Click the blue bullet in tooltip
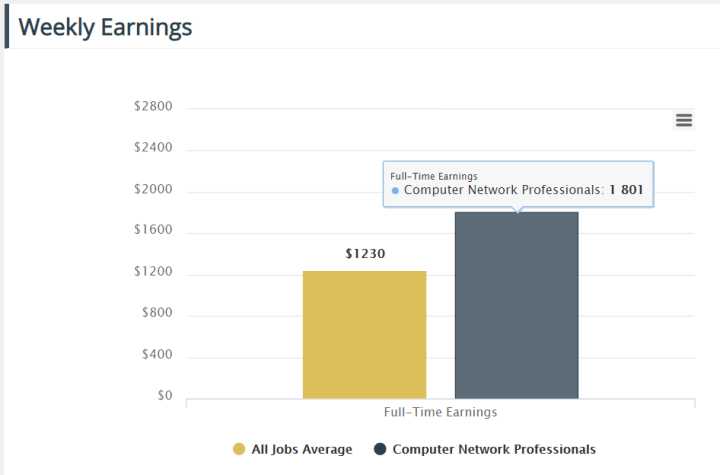This screenshot has height=475, width=720. point(395,191)
